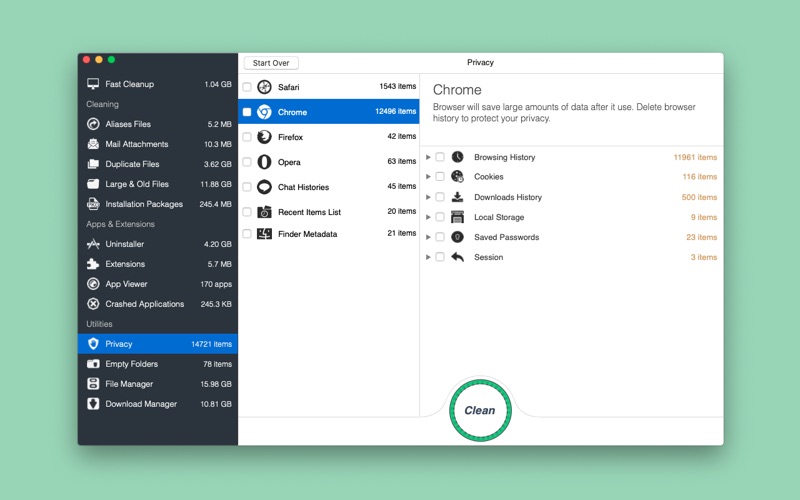Click the Fast Cleanup monitor icon
The image size is (800, 500).
(x=93, y=84)
